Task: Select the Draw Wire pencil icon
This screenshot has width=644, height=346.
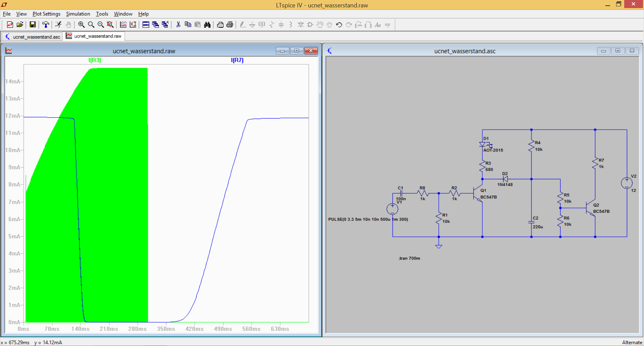Action: coord(243,24)
